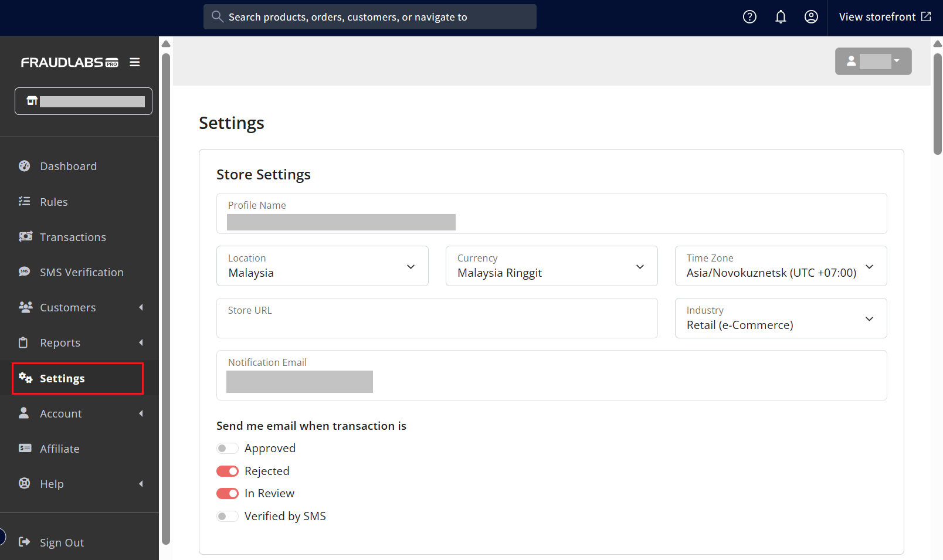Click the Help lifebuoy icon
Viewport: 943px width, 560px height.
click(x=25, y=483)
